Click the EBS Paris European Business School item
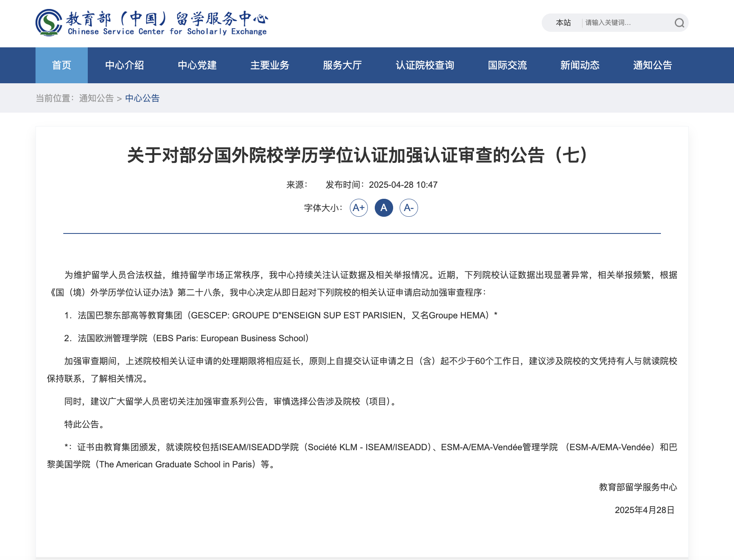The width and height of the screenshot is (734, 560). tap(187, 338)
